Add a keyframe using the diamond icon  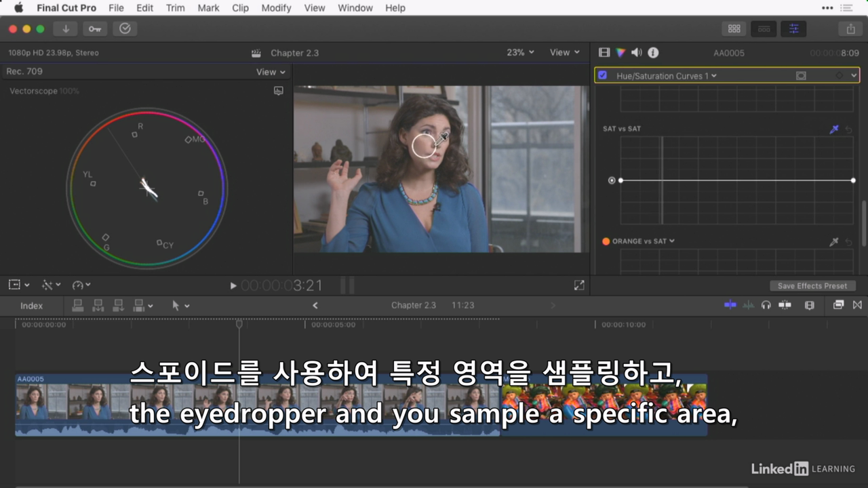840,76
